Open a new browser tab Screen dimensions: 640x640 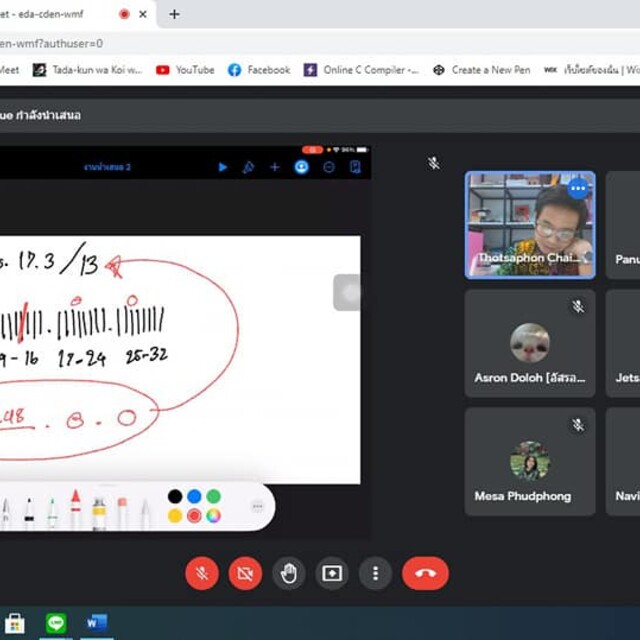175,14
